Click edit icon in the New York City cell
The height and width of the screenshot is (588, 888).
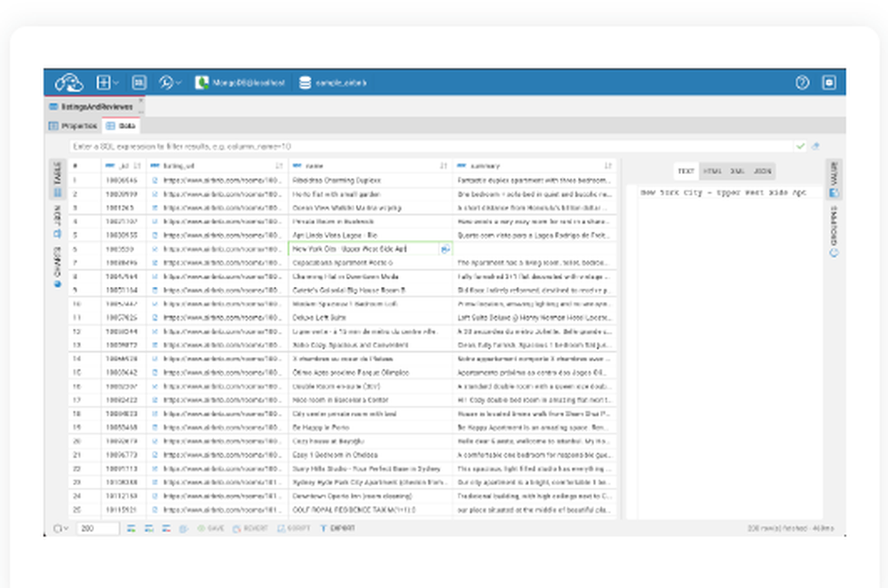pyautogui.click(x=446, y=249)
